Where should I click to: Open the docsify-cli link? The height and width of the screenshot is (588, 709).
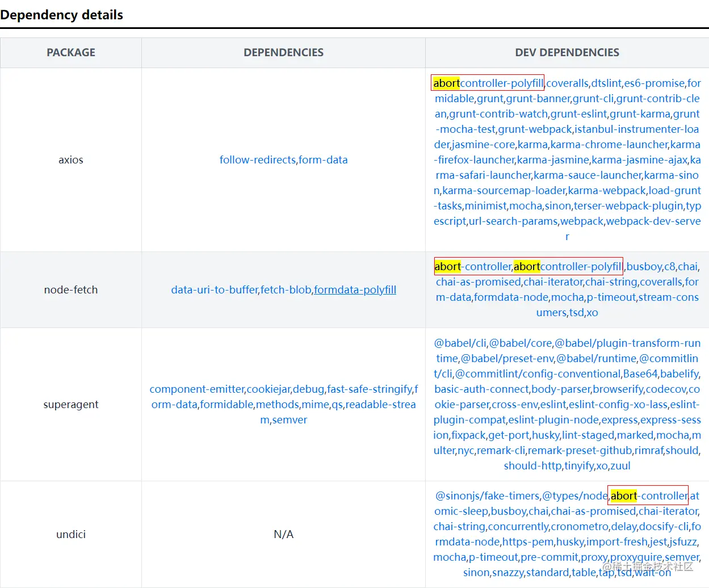pos(664,526)
